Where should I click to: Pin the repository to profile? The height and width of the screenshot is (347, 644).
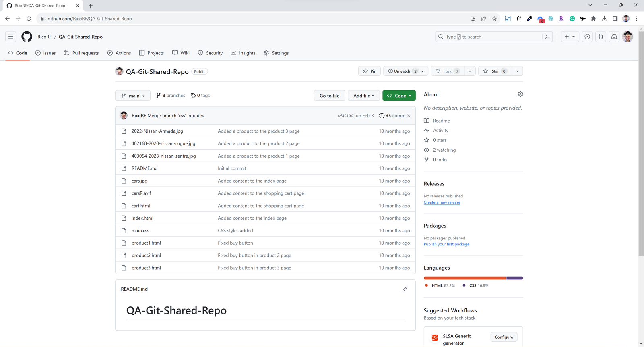click(369, 71)
